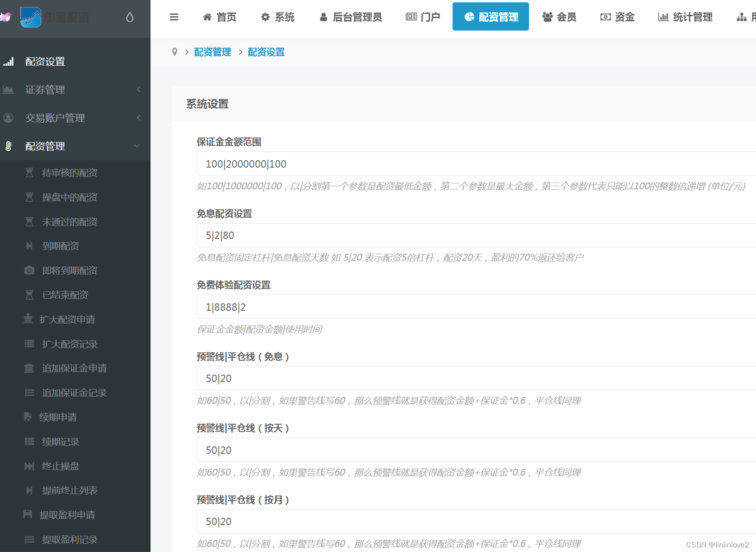Click the thermometer icon beside 配资管理
756x552 pixels.
point(8,146)
